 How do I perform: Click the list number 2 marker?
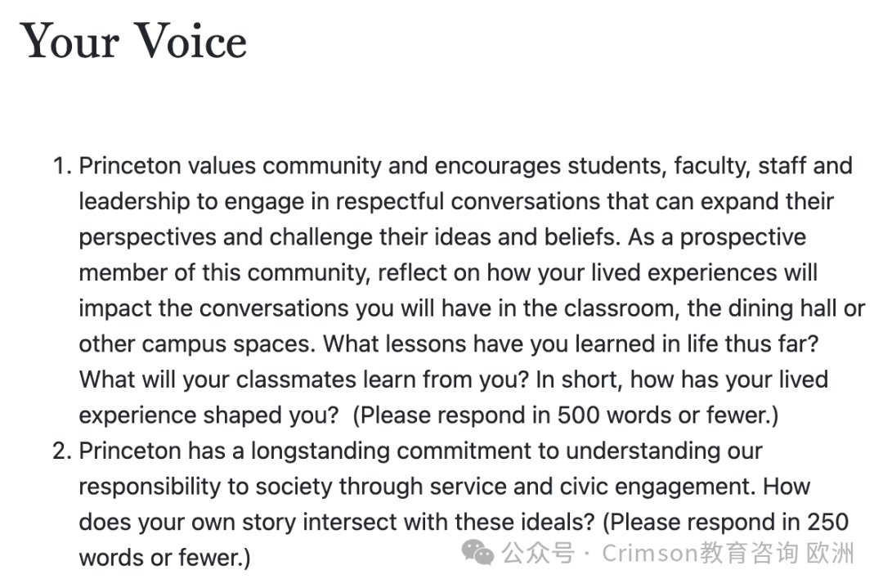(x=62, y=451)
